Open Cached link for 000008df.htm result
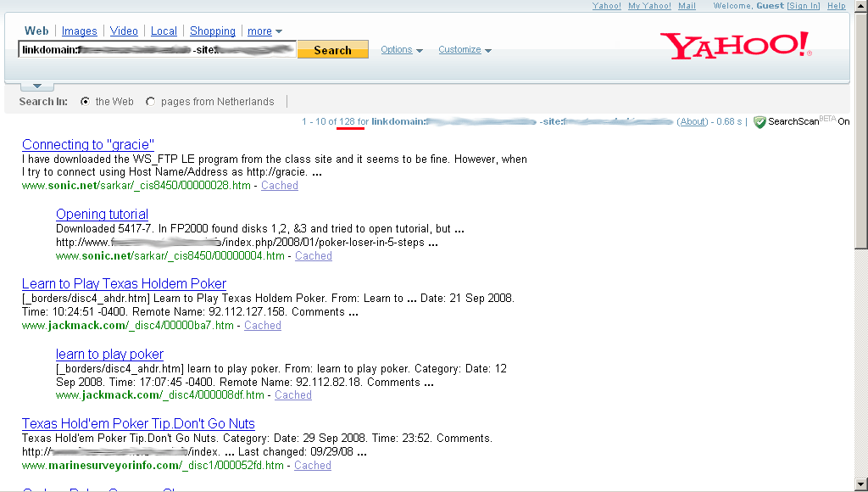Image resolution: width=868 pixels, height=492 pixels. point(292,395)
